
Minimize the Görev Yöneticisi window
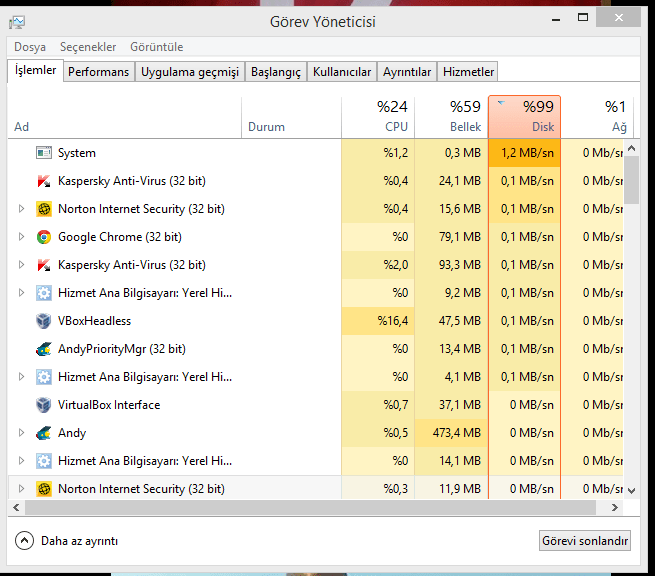pos(556,19)
